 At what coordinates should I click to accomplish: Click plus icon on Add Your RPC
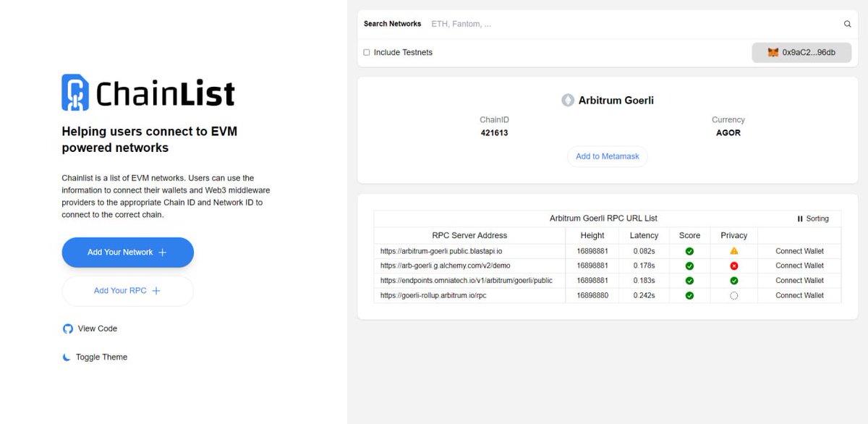pyautogui.click(x=156, y=291)
